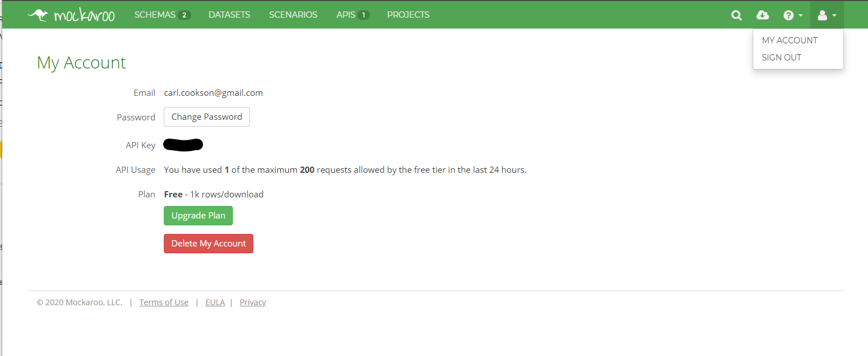Image resolution: width=868 pixels, height=356 pixels.
Task: Click the cloud download icon
Action: (762, 15)
